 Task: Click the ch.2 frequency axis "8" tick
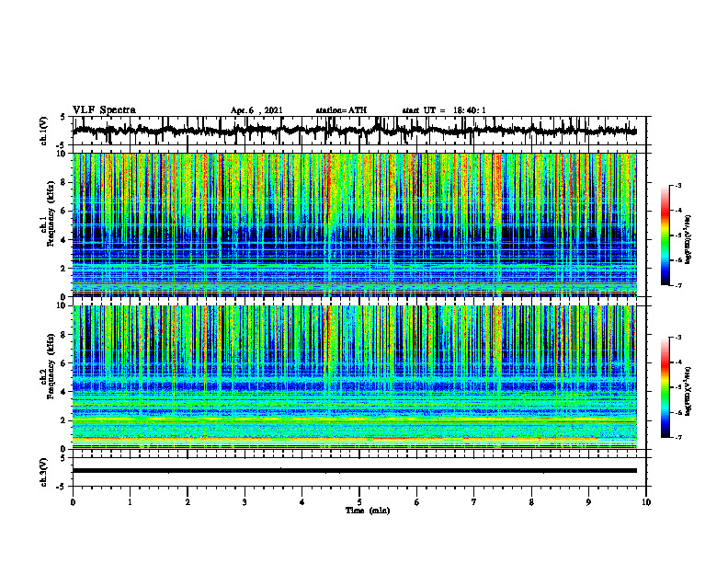click(63, 335)
